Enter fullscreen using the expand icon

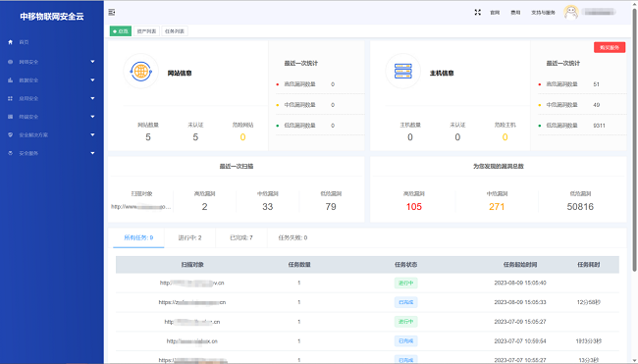(478, 12)
